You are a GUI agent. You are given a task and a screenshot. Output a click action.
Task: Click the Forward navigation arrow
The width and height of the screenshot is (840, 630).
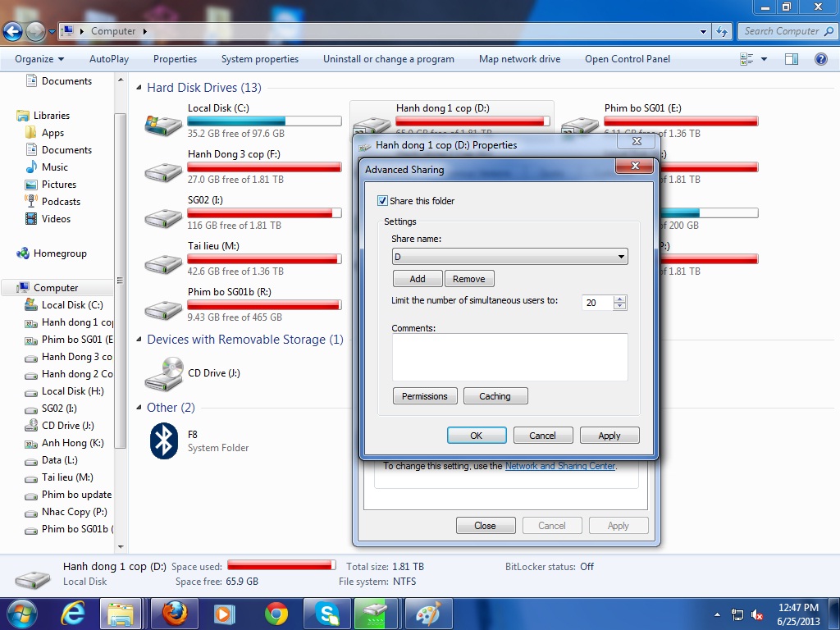coord(36,32)
